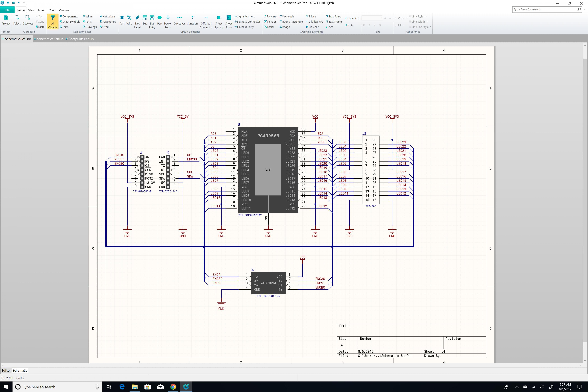
Task: Place a Port using the Port tool
Action: (159, 20)
